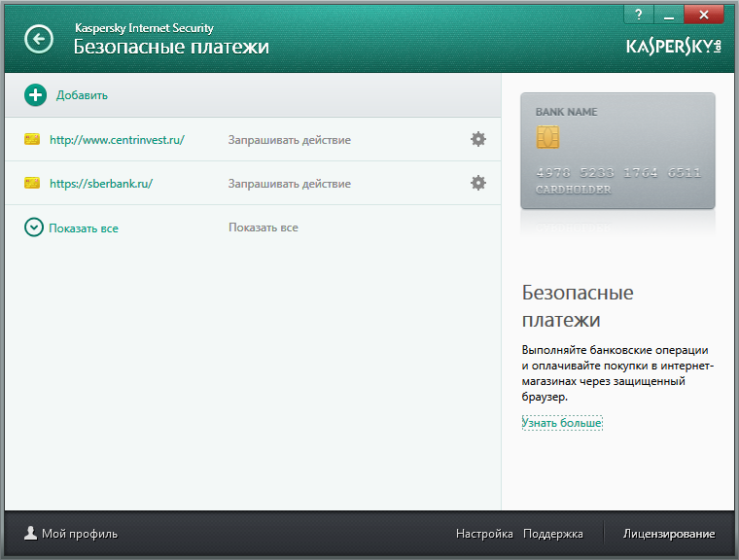Click the profile person icon
This screenshot has height=560, width=739.
pyautogui.click(x=31, y=533)
